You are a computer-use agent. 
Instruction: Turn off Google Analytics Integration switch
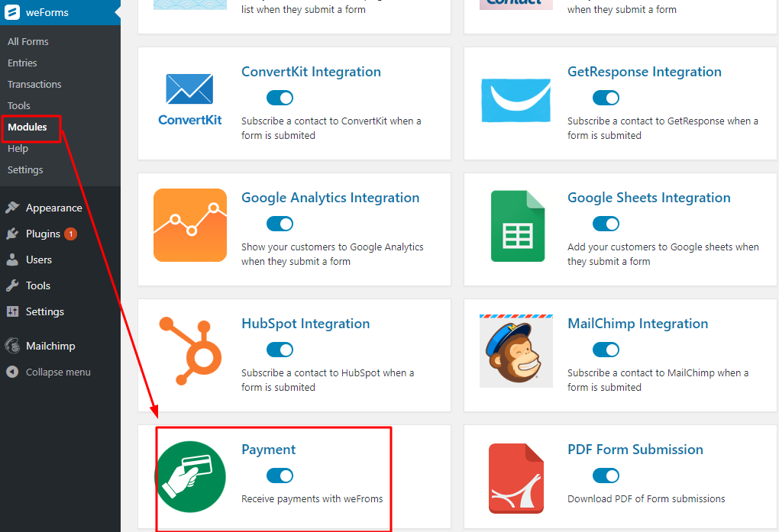[280, 224]
